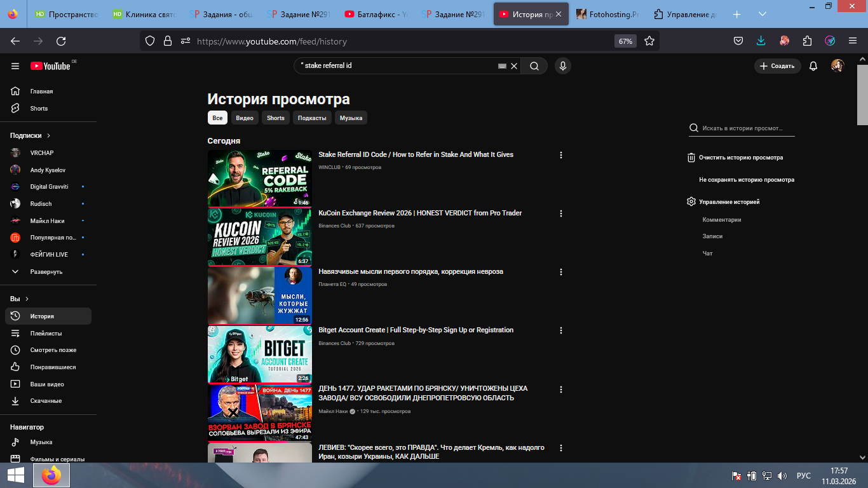
Task: Toggle 'Не сохранять историю просмотра'
Action: pyautogui.click(x=746, y=180)
